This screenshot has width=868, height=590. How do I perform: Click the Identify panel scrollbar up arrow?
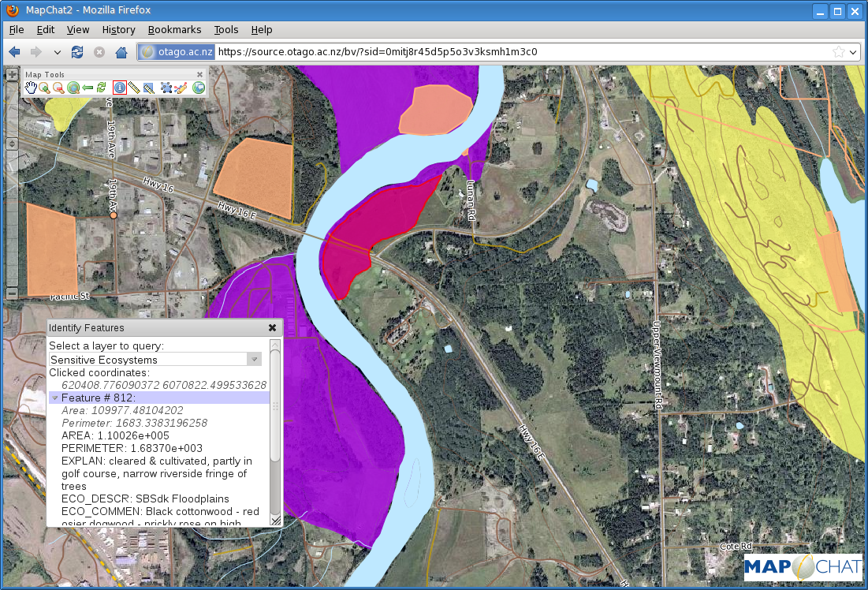[275, 345]
